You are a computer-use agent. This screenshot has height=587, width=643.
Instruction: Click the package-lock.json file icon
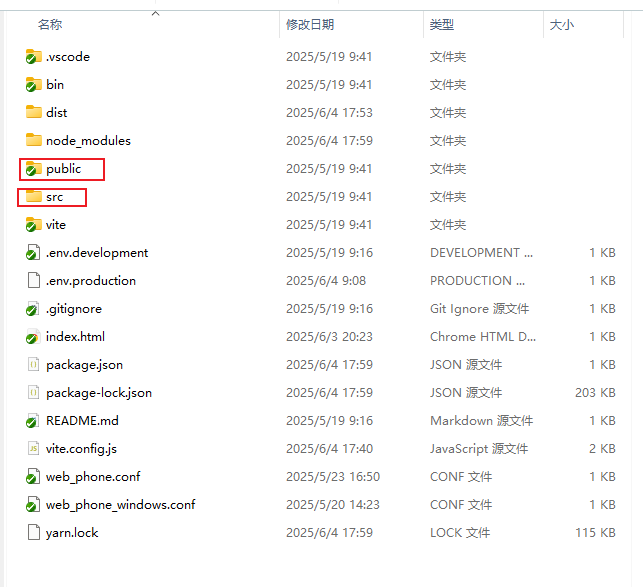[x=34, y=393]
